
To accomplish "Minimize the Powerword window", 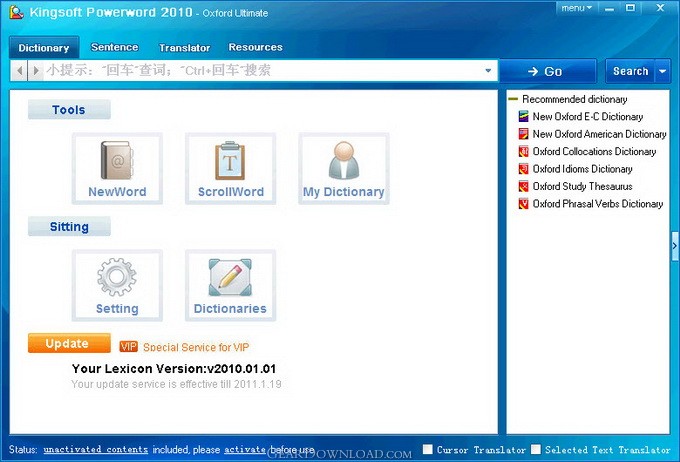I will [x=609, y=8].
